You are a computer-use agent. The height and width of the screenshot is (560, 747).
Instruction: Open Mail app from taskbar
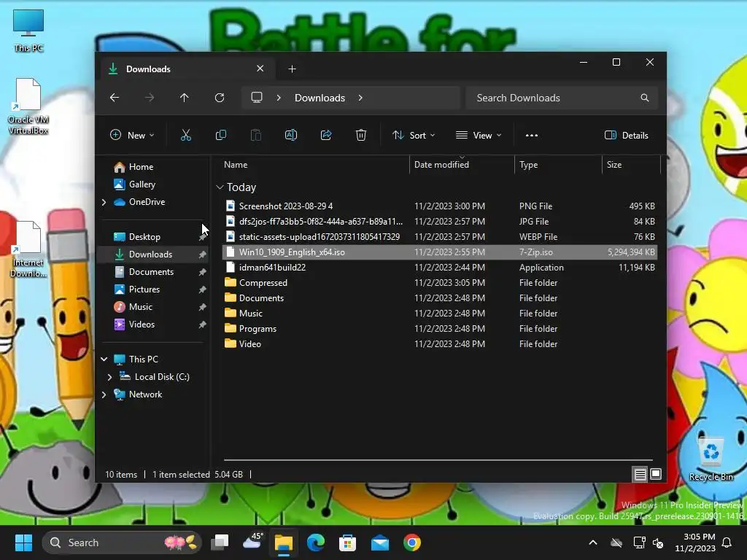[x=379, y=542]
